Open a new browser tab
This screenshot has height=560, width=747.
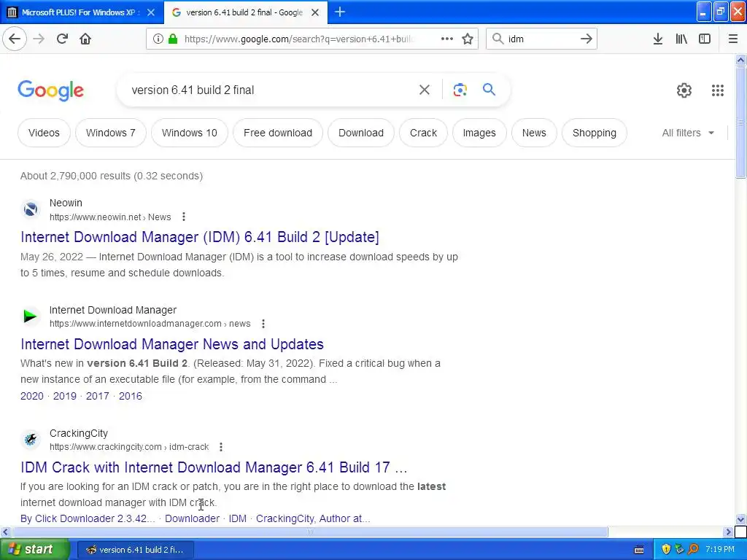340,12
